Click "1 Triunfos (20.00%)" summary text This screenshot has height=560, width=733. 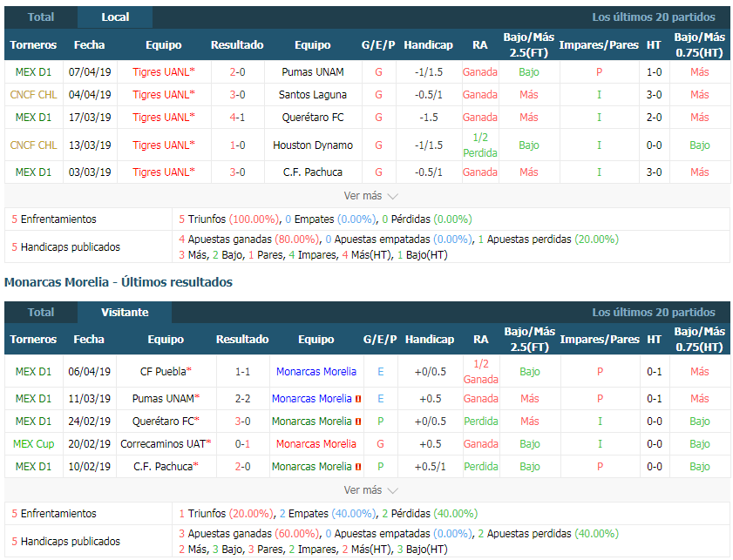pos(226,514)
